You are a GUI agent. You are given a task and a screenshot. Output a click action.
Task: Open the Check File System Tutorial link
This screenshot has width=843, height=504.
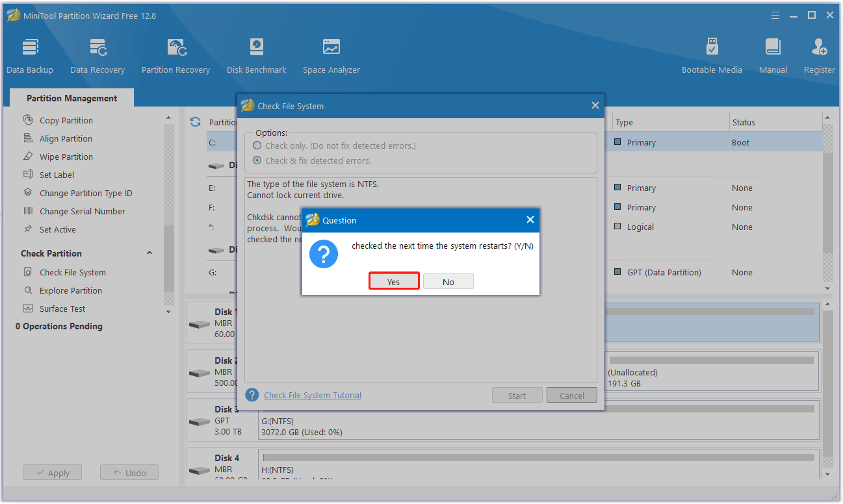click(313, 395)
